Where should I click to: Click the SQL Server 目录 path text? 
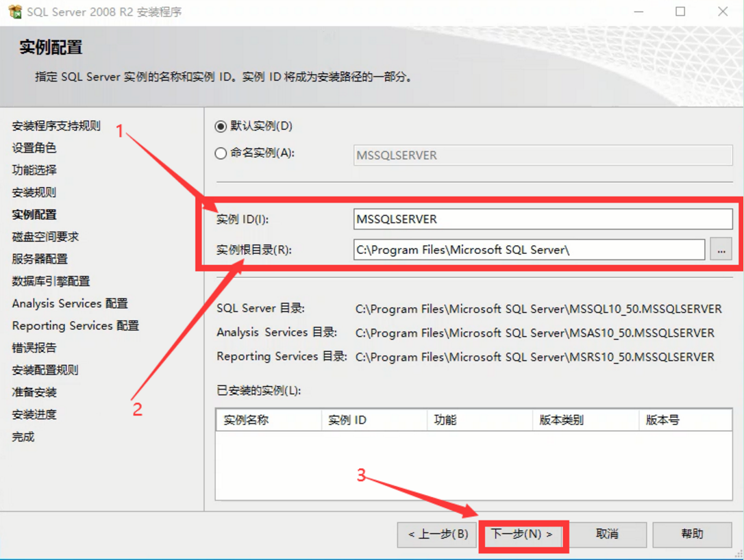[x=538, y=309]
